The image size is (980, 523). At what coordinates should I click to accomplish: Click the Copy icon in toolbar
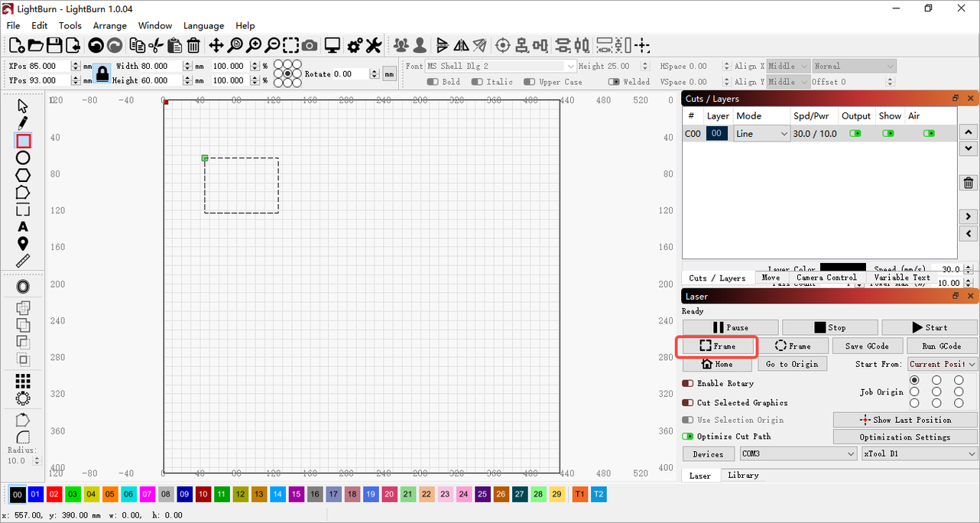click(138, 46)
